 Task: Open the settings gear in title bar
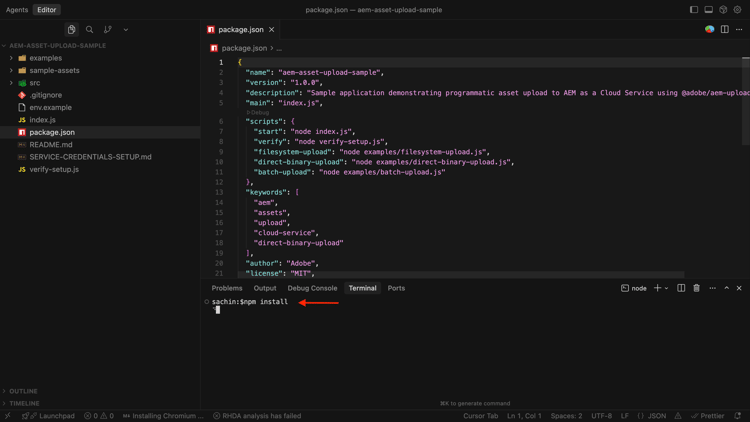click(738, 10)
